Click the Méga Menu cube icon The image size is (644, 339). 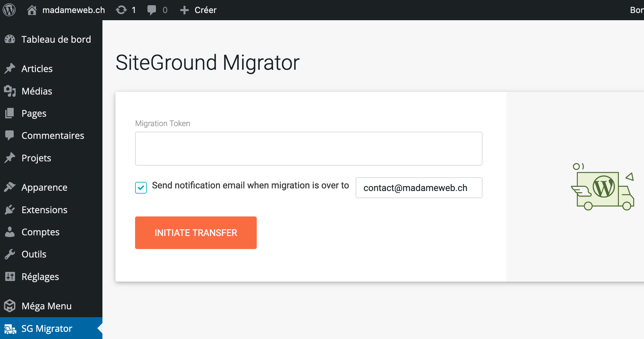[x=10, y=306]
